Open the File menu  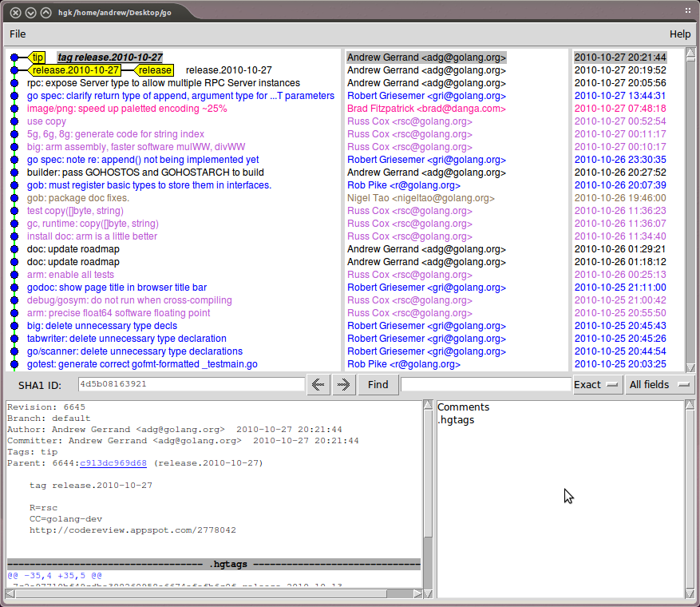point(18,34)
